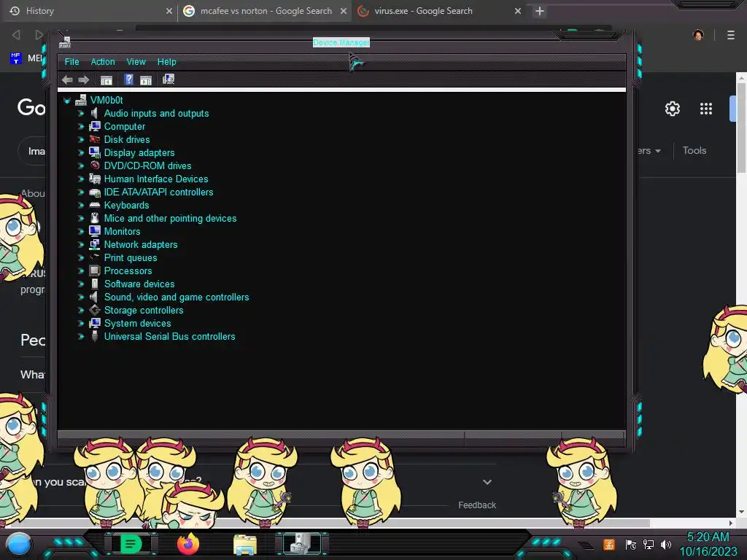The width and height of the screenshot is (747, 560).
Task: Open Firefox from the taskbar
Action: coord(187,544)
